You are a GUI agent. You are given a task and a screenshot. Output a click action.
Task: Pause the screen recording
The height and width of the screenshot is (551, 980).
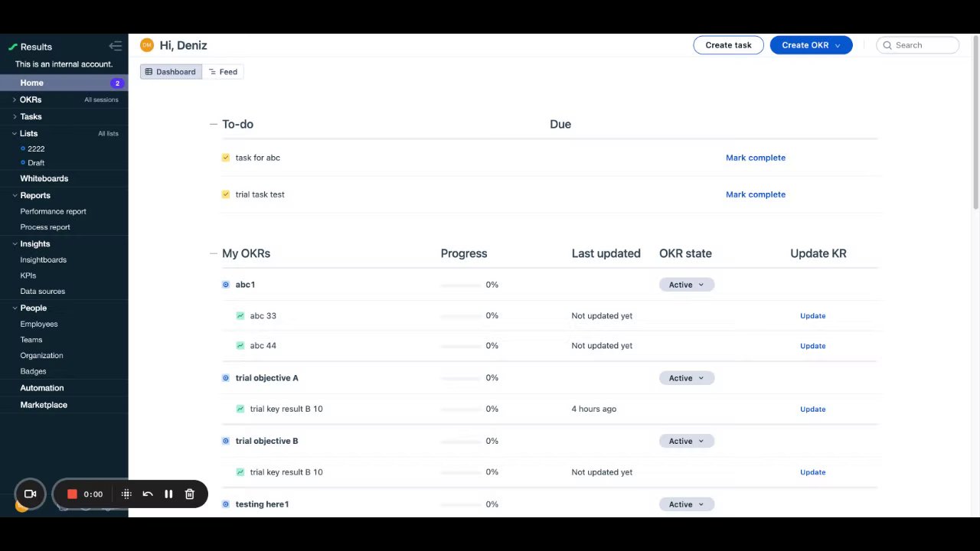tap(168, 494)
